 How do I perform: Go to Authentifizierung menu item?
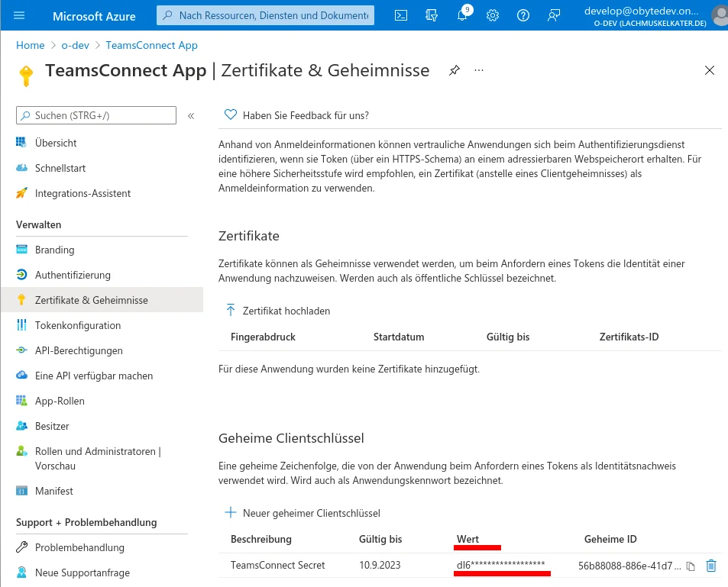[x=73, y=275]
